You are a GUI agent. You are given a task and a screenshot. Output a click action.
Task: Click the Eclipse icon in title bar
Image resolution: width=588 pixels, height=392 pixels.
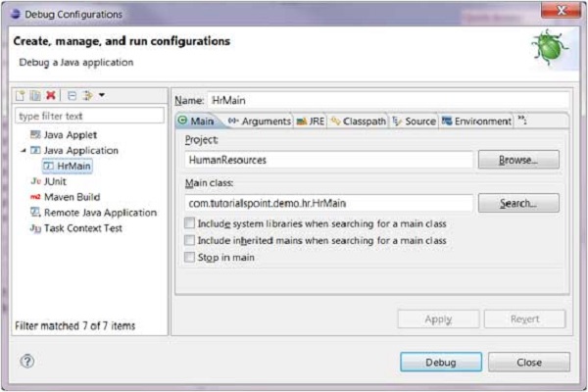16,14
